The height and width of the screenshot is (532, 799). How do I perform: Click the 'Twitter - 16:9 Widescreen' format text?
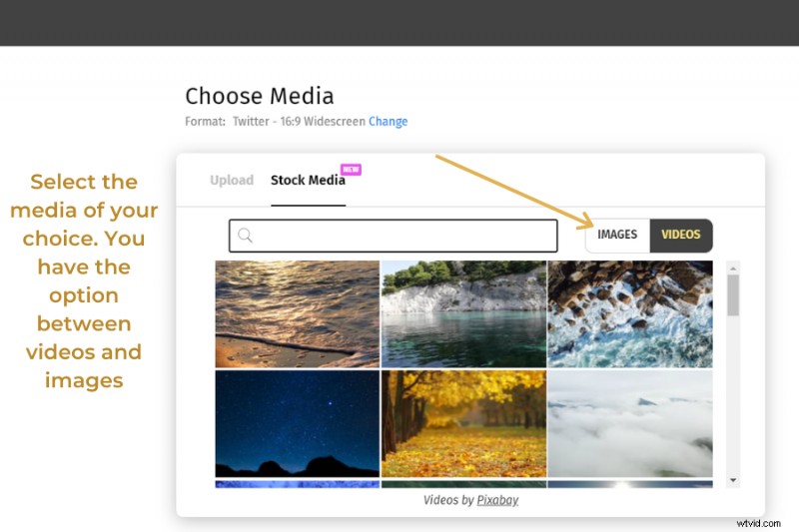click(299, 122)
